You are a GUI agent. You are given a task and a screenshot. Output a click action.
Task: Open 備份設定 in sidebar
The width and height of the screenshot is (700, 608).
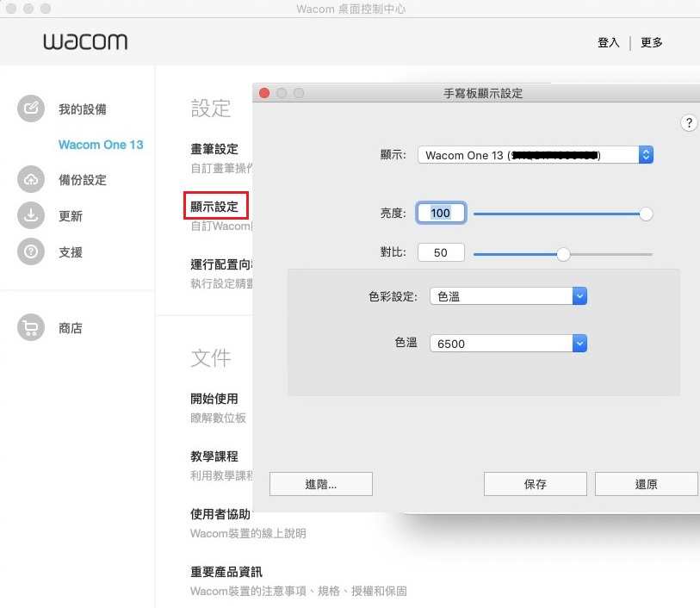[x=83, y=180]
